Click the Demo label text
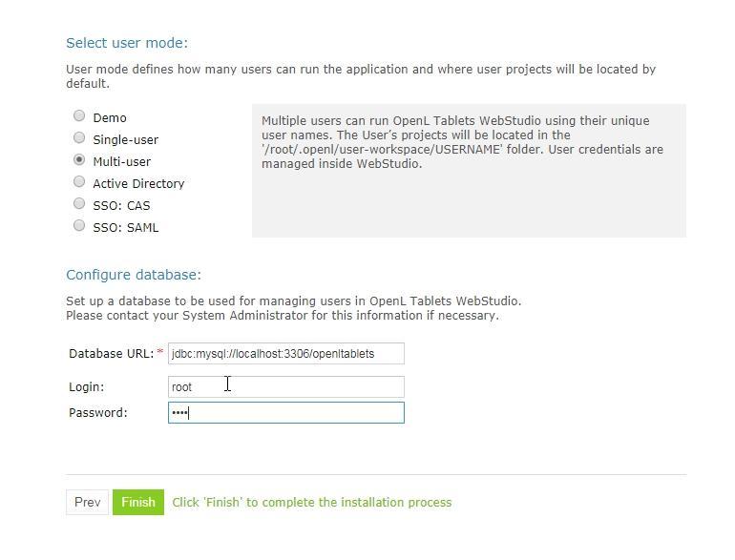This screenshot has width=735, height=560. 110,118
